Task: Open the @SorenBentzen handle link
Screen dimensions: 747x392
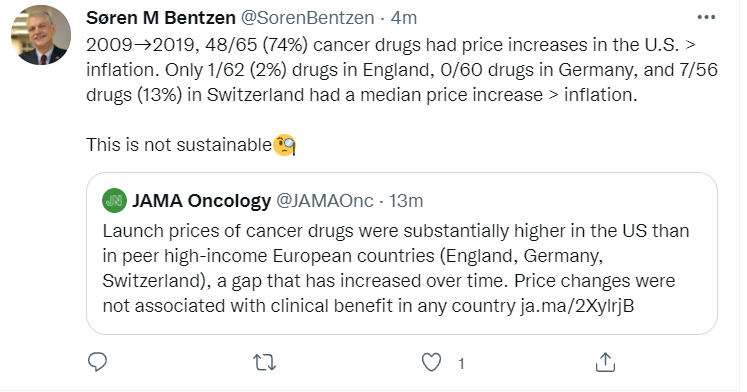Action: (307, 18)
